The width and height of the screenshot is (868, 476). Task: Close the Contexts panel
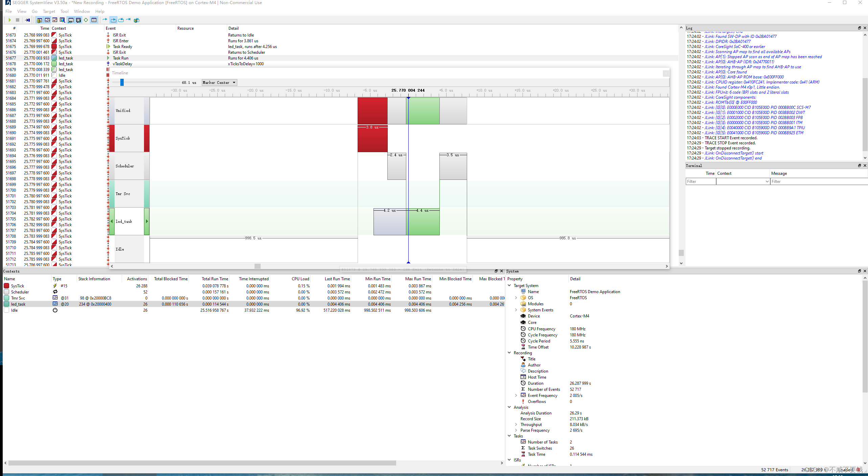502,271
